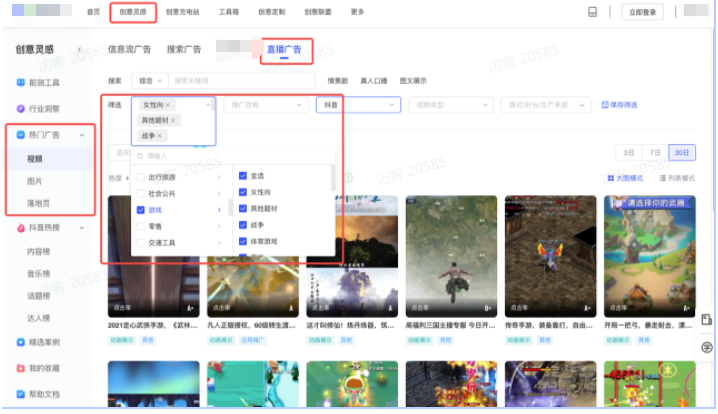The width and height of the screenshot is (718, 414).
Task: Filter by 情景剧 quick tag
Action: point(337,81)
